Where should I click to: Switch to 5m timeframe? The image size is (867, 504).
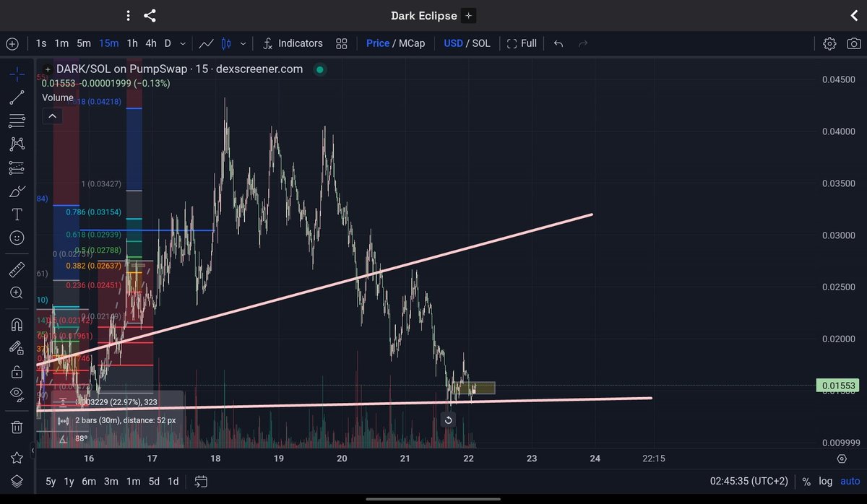point(84,43)
